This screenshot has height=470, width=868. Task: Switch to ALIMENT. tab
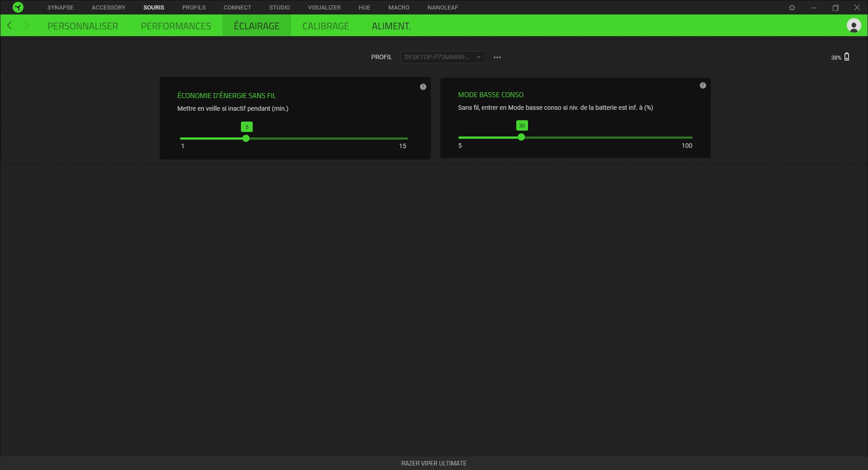point(391,26)
